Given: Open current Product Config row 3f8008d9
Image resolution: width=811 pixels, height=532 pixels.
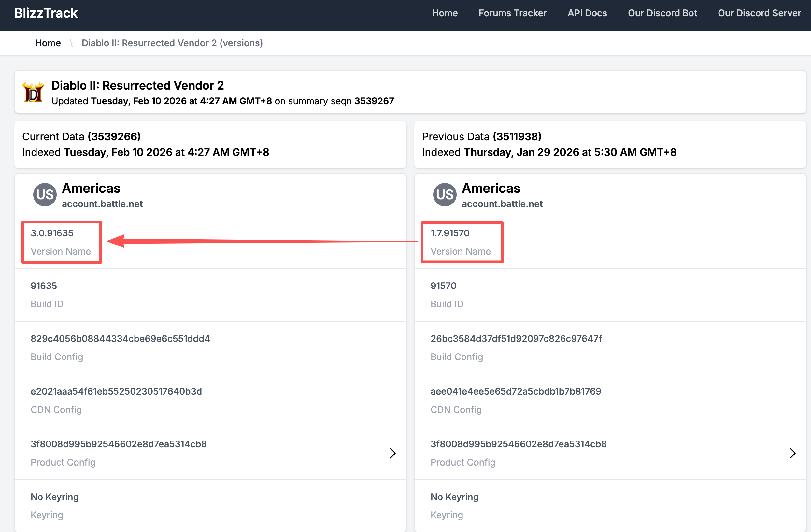Looking at the screenshot, I should click(119, 444).
